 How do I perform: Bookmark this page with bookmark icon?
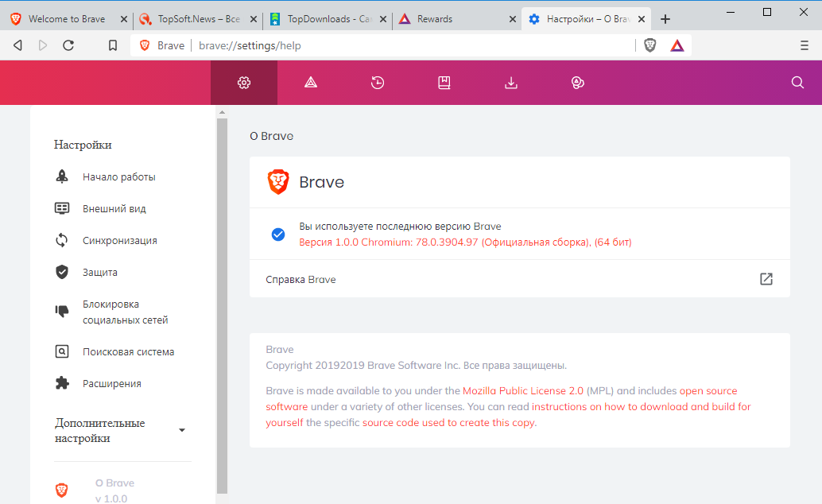coord(113,45)
